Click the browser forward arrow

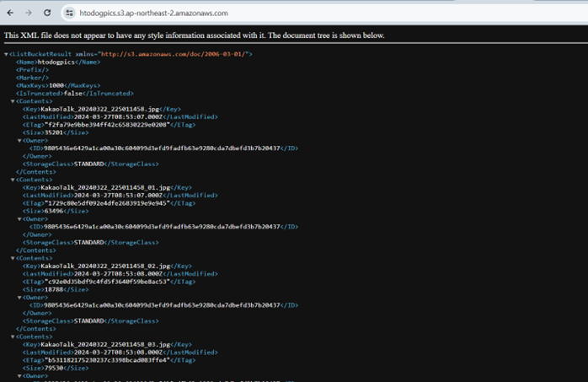click(29, 13)
